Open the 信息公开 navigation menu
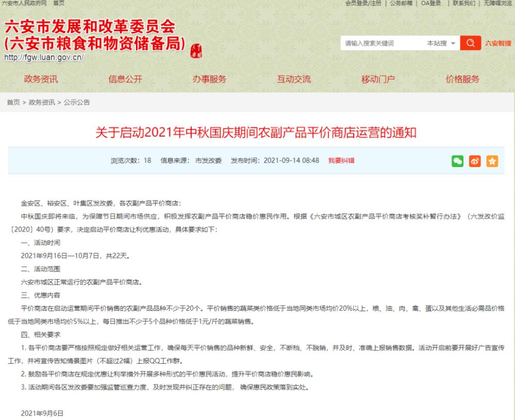 coord(125,79)
